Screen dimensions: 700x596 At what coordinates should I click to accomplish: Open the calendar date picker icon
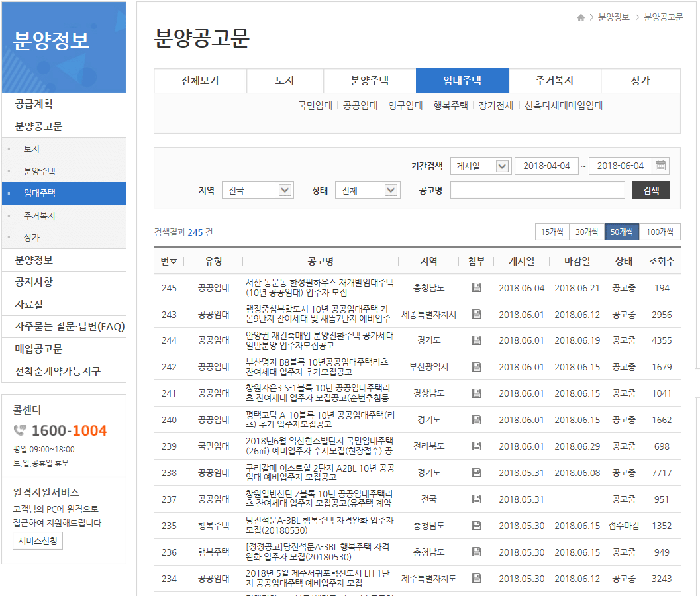coord(660,166)
